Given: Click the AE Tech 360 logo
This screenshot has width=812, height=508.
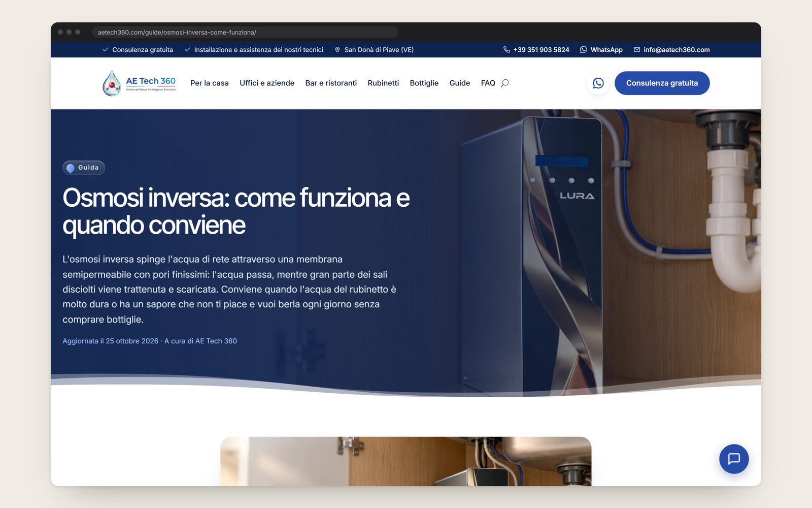Looking at the screenshot, I should [139, 83].
